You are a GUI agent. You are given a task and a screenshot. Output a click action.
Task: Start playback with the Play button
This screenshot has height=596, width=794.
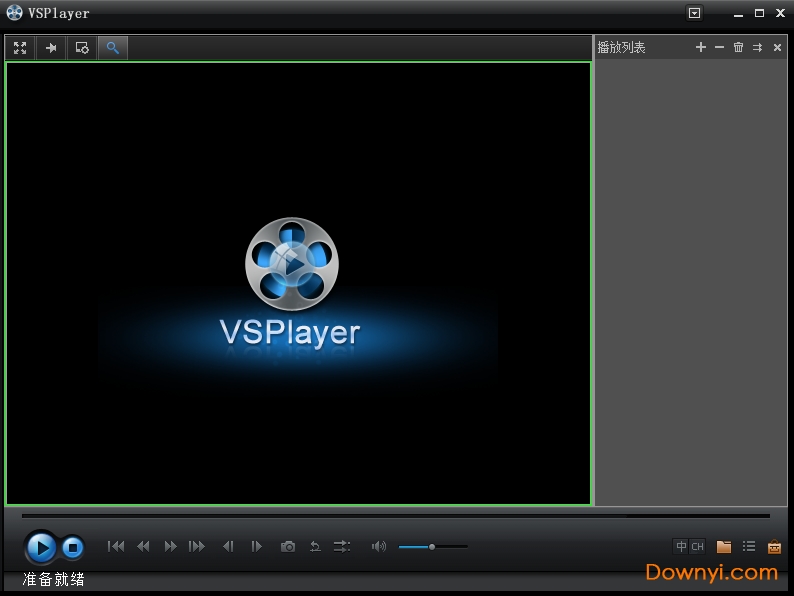(41, 547)
